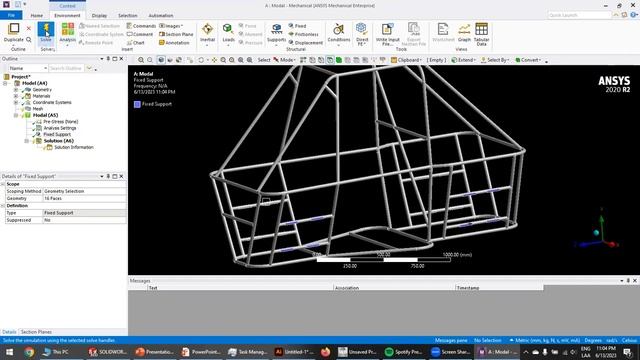640x360 pixels.
Task: Collapse the Scope section in Details
Action: tap(3, 184)
